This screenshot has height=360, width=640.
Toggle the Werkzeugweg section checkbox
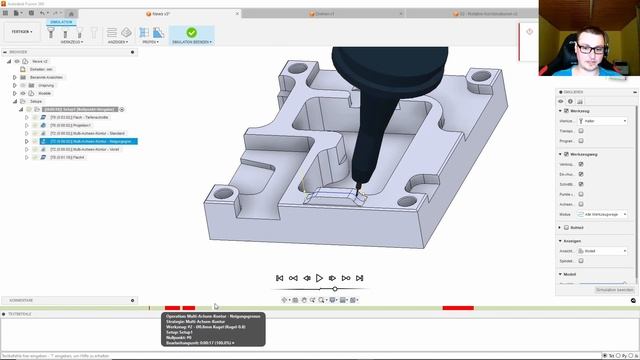click(566, 154)
